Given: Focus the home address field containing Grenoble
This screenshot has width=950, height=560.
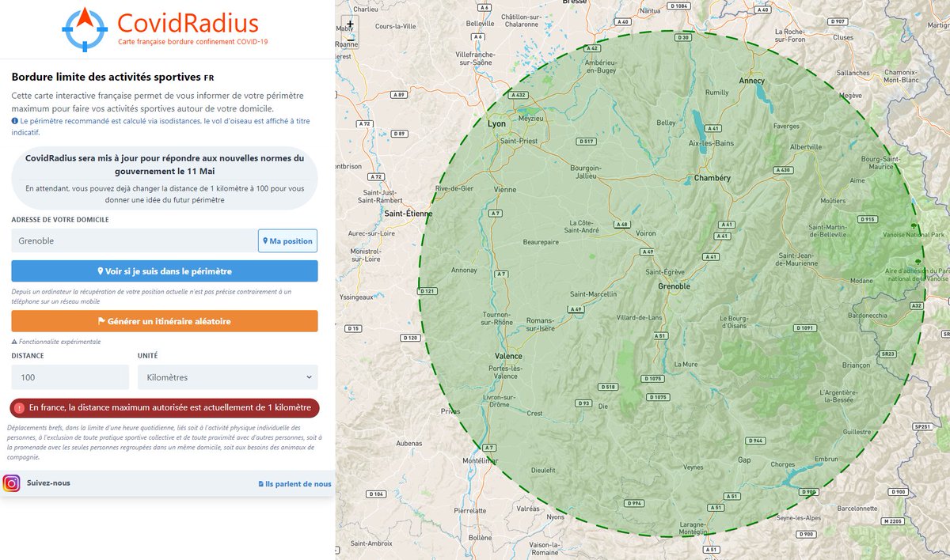Looking at the screenshot, I should coord(135,241).
